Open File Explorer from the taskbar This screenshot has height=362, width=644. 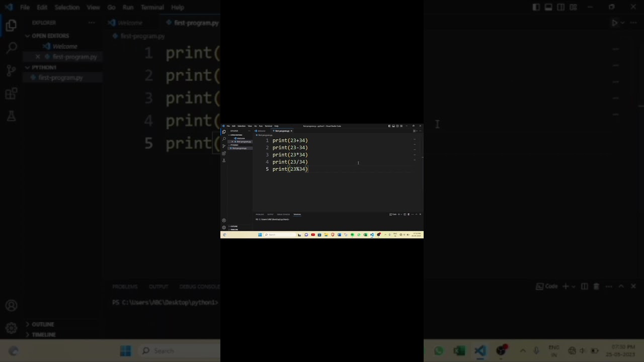(326, 235)
